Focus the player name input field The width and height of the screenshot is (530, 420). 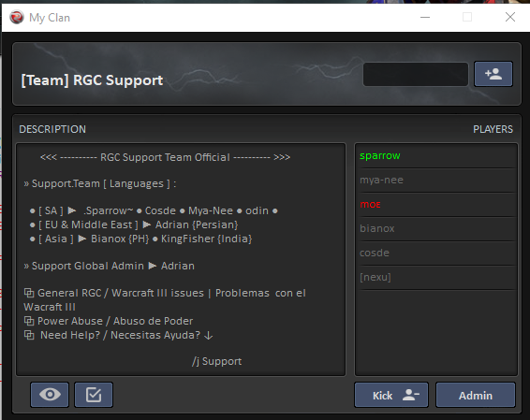click(416, 74)
